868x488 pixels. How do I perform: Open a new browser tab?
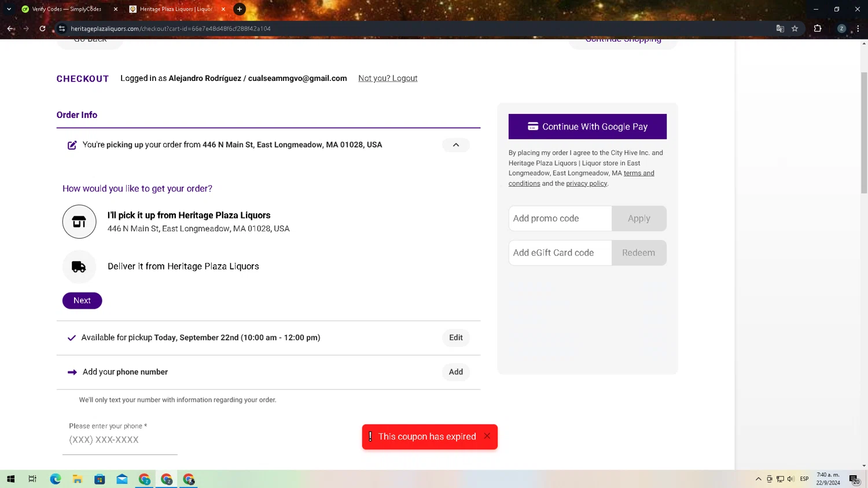click(240, 9)
